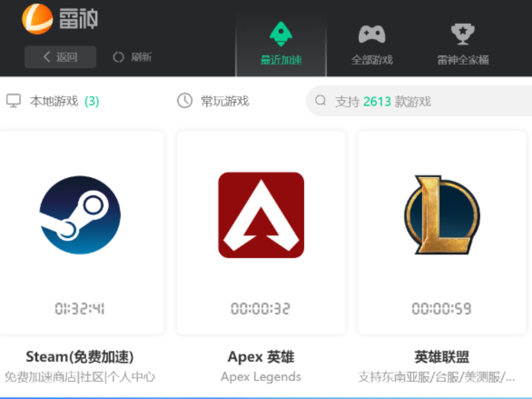The image size is (532, 399).
Task: Click the 支持东南亚服/台服/美测服 subtitle
Action: [x=436, y=377]
